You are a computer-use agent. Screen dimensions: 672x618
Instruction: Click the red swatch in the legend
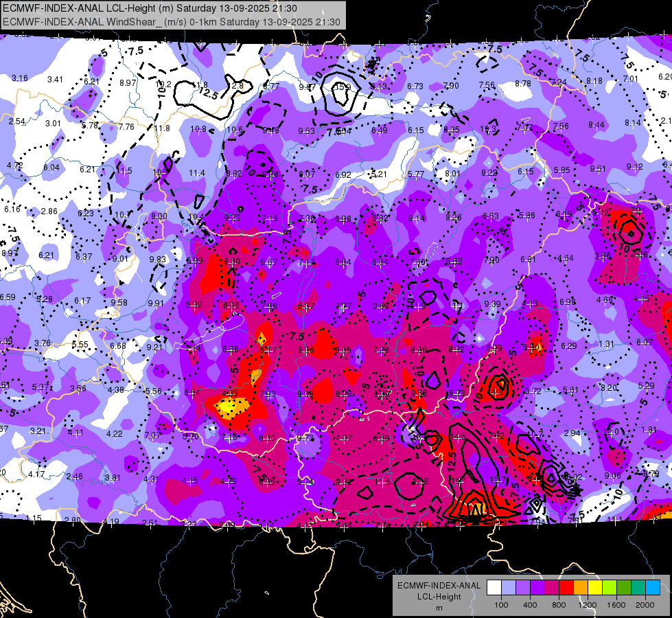(x=566, y=588)
